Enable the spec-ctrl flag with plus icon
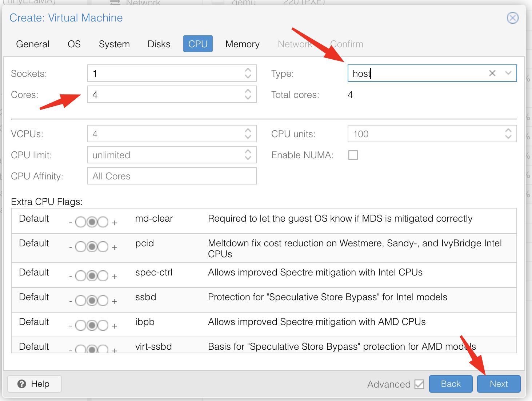 pos(114,277)
